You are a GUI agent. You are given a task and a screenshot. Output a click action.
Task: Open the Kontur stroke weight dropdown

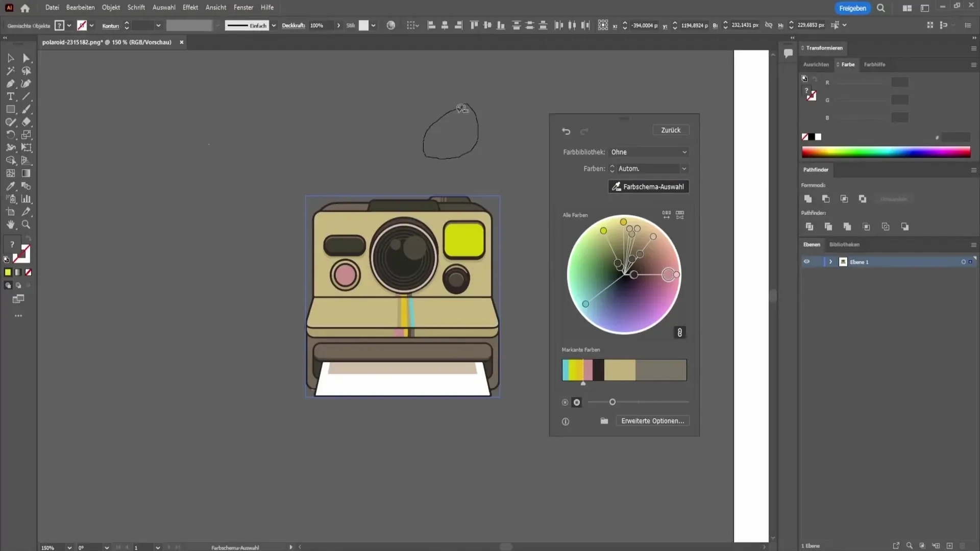coord(158,26)
